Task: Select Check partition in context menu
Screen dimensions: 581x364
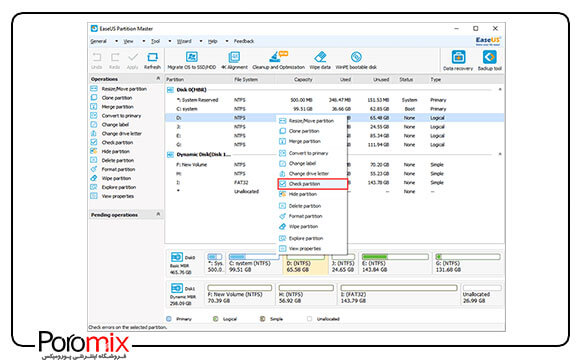Action: (313, 184)
